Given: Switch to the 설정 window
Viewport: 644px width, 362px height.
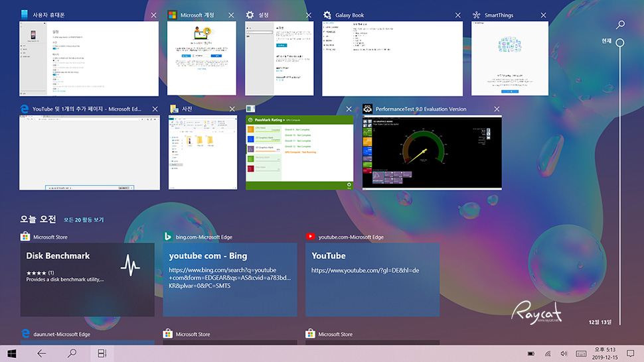Looking at the screenshot, I should coord(280,58).
